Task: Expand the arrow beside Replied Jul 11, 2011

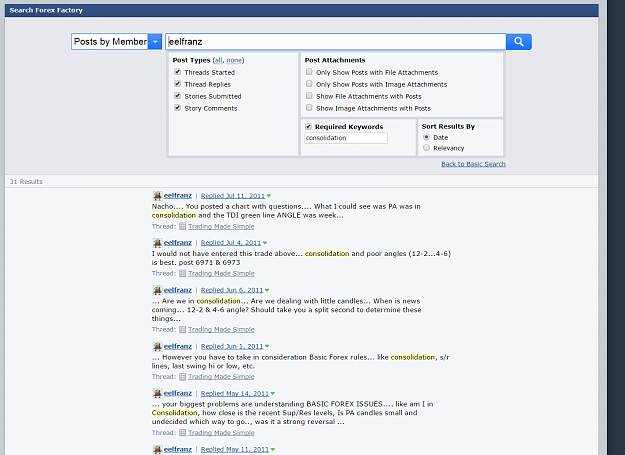Action: (x=269, y=196)
